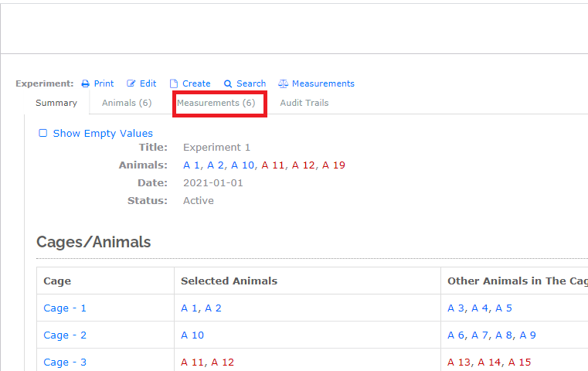Open the Animals (6) tab
Image resolution: width=588 pixels, height=371 pixels.
[127, 103]
